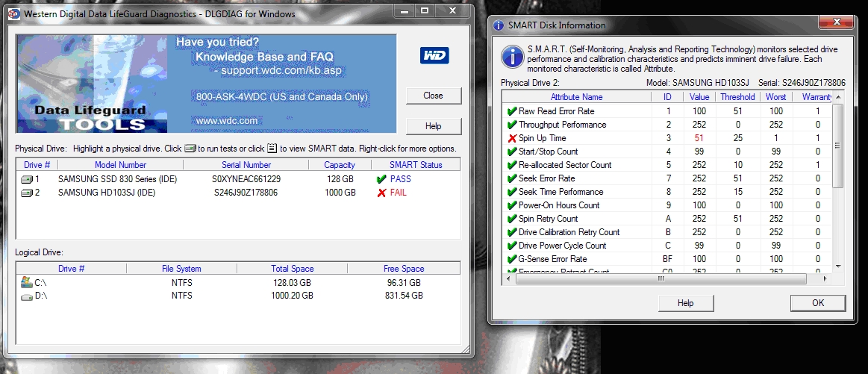Click checkmark beside Spin Retry Count
This screenshot has height=374, width=868.
click(511, 219)
